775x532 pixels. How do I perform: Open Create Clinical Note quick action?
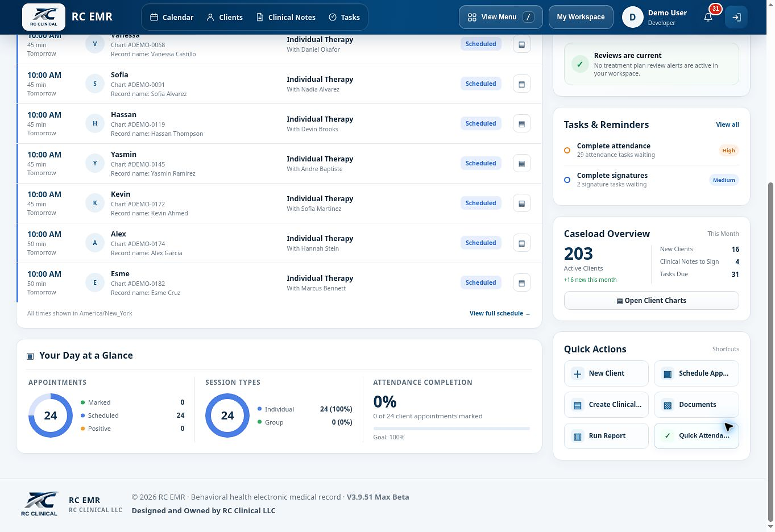coord(606,405)
